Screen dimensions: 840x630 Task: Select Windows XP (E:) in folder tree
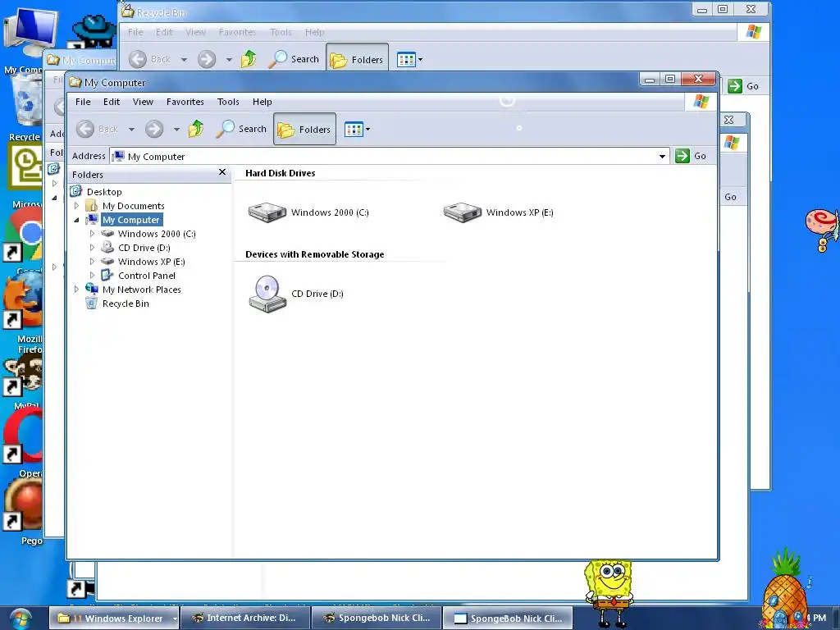tap(152, 262)
